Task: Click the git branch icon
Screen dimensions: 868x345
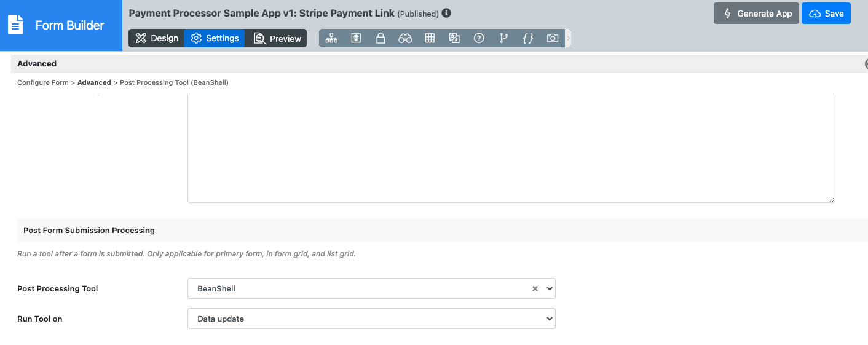Action: [x=503, y=38]
